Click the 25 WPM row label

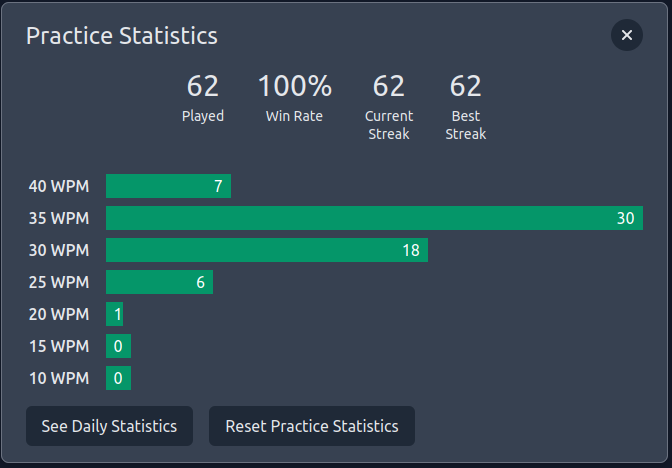coord(59,282)
